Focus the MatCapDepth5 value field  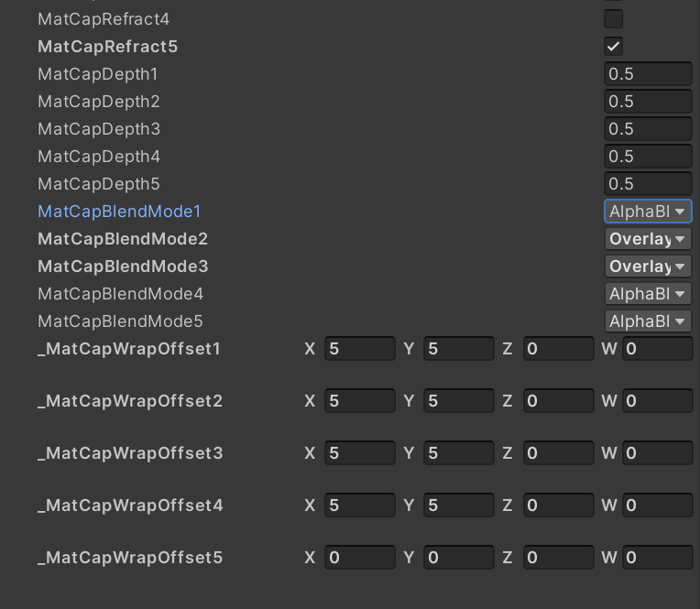point(648,184)
